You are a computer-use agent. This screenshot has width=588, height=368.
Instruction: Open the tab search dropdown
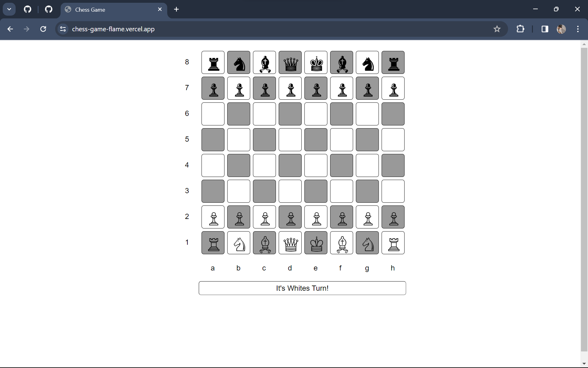(x=9, y=9)
